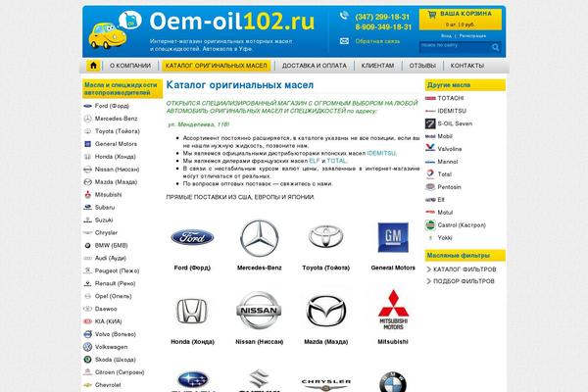
Task: Select the large GM logo
Action: (393, 237)
